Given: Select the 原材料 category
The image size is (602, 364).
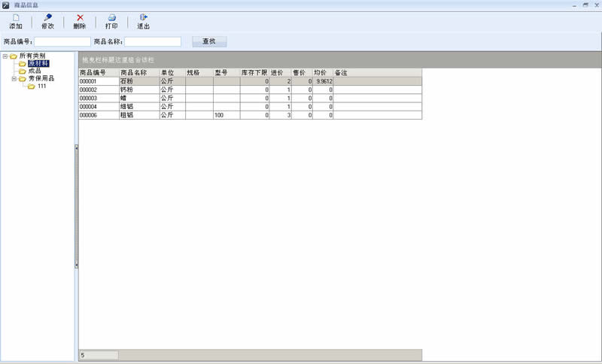Looking at the screenshot, I should point(38,63).
